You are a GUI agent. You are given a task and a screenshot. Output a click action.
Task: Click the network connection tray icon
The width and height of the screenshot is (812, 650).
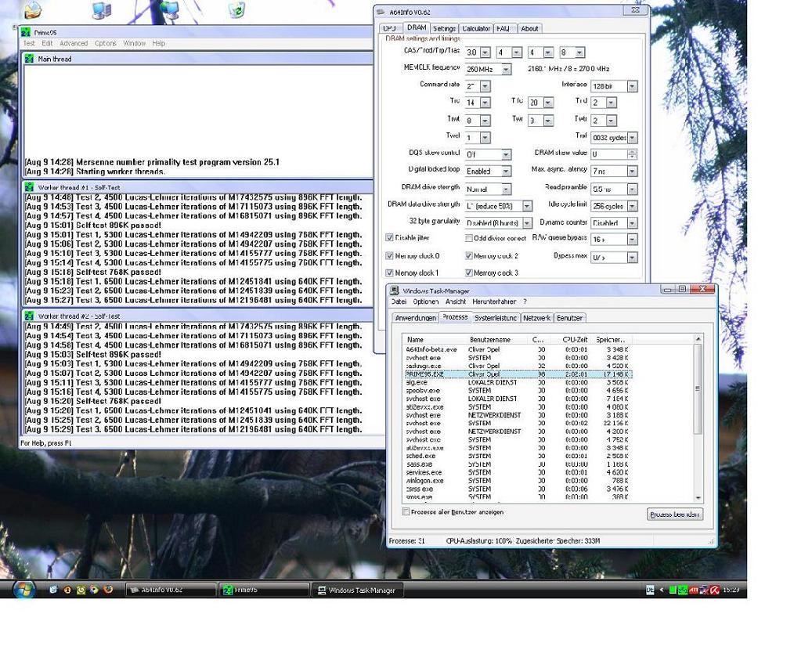click(x=704, y=590)
